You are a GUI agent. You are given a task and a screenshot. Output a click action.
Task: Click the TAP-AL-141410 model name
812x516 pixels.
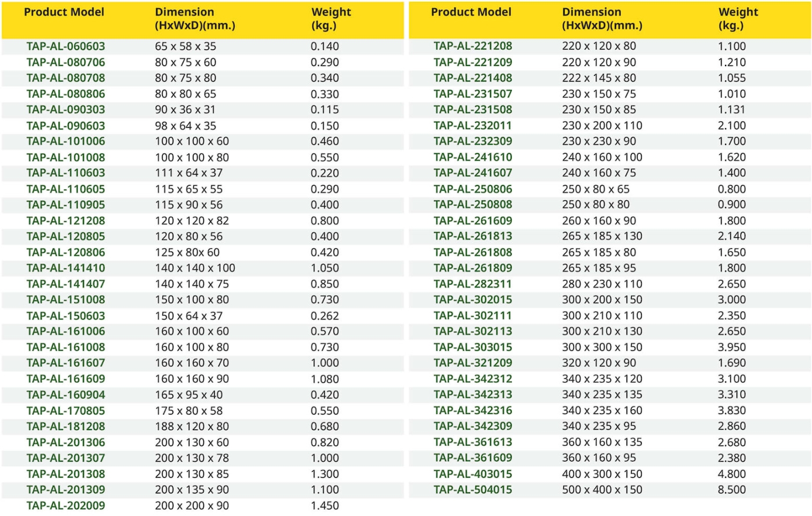click(x=65, y=268)
